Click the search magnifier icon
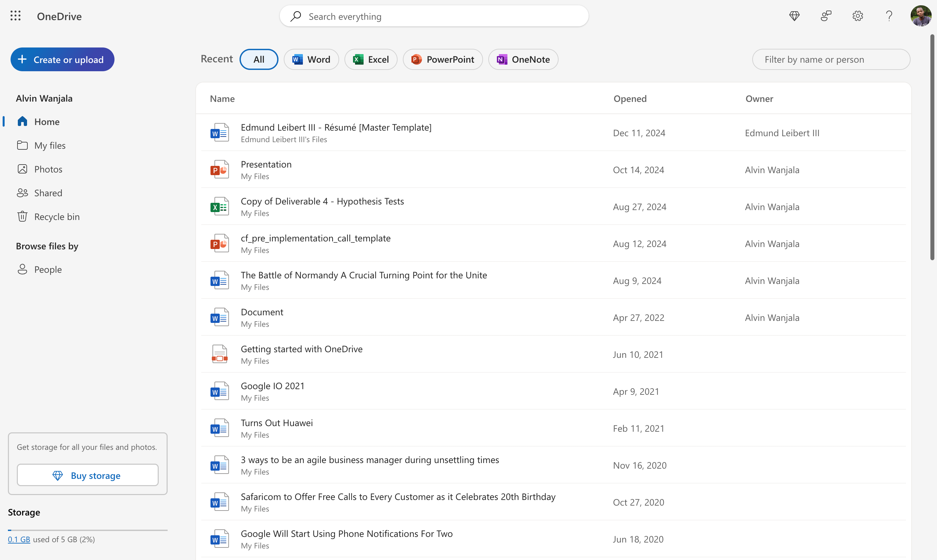 [296, 16]
